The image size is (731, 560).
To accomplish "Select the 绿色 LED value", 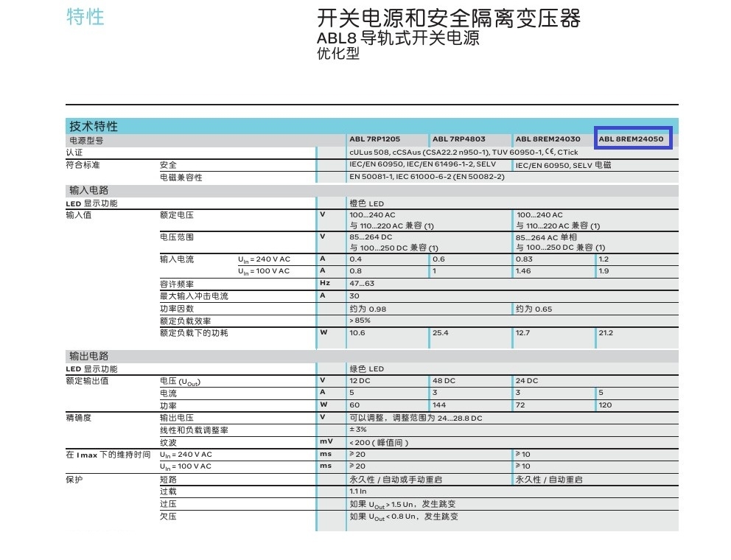I will 366,369.
